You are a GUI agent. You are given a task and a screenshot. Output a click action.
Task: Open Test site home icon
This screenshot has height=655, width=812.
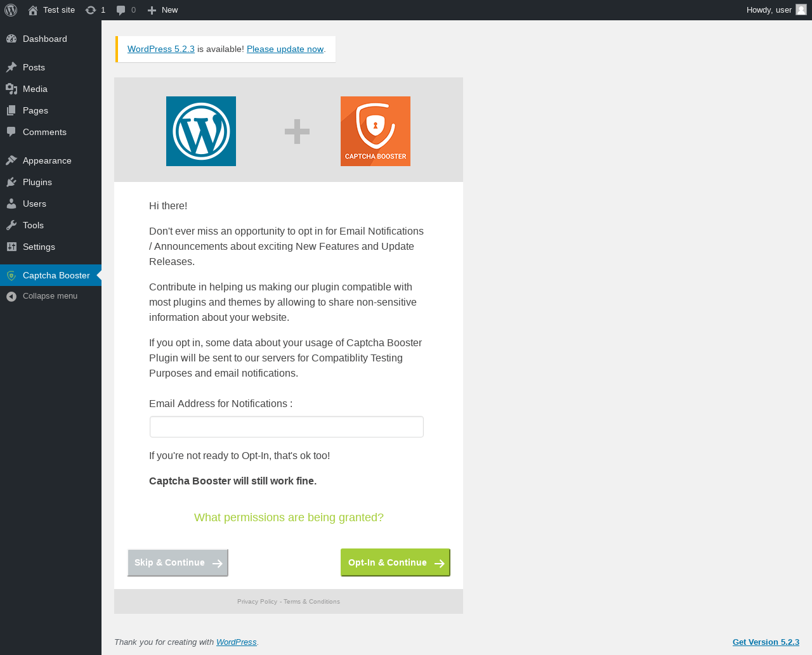point(33,10)
